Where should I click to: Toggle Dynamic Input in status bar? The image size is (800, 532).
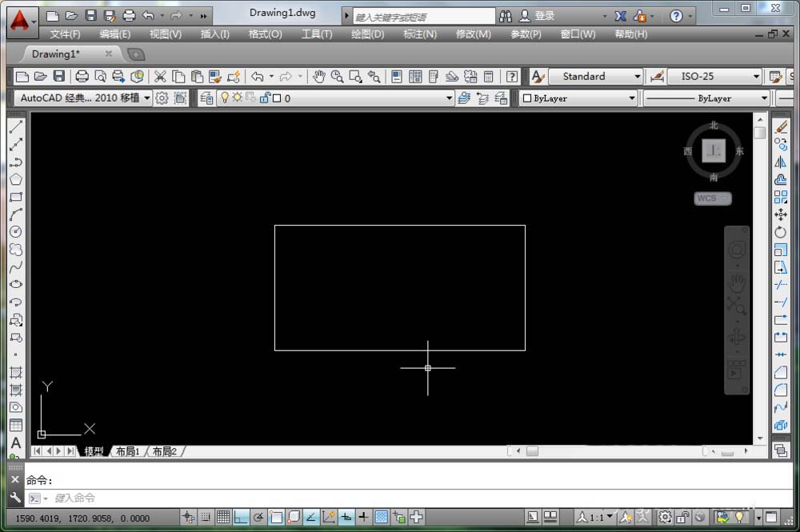click(346, 518)
